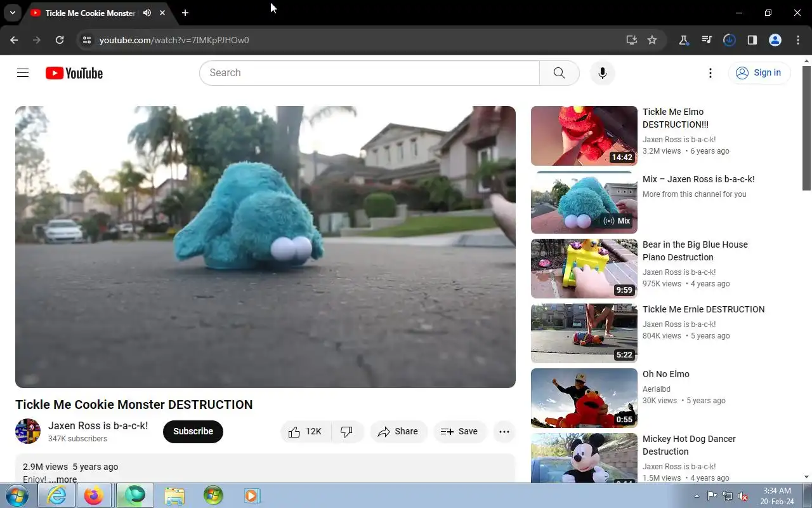
Task: Open the tab search dropdown arrow
Action: [x=12, y=13]
